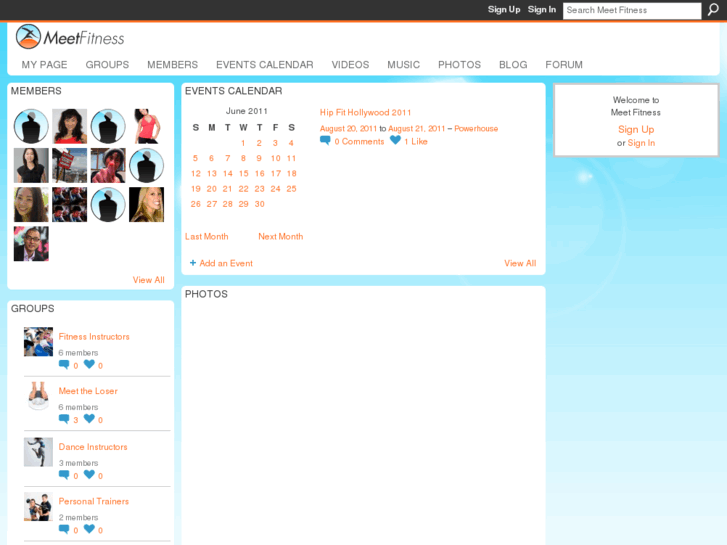
Task: Open the MY PAGE navigation item
Action: pyautogui.click(x=45, y=65)
